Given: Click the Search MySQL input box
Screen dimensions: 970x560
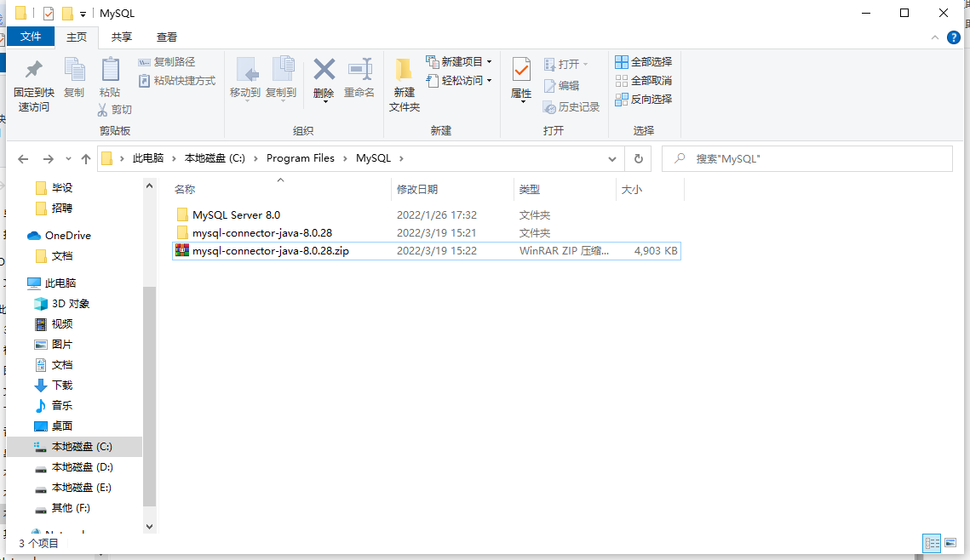Looking at the screenshot, I should click(807, 159).
